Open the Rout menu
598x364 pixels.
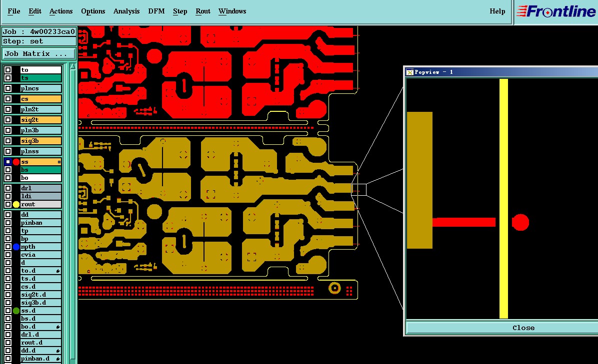203,11
